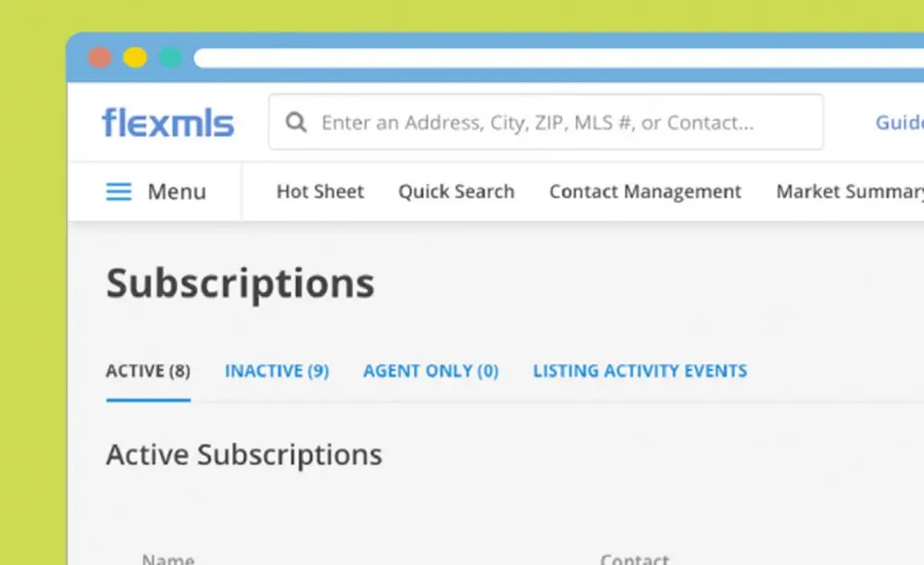Go to Hot Sheet
Image resolution: width=924 pixels, height=565 pixels.
pos(320,191)
